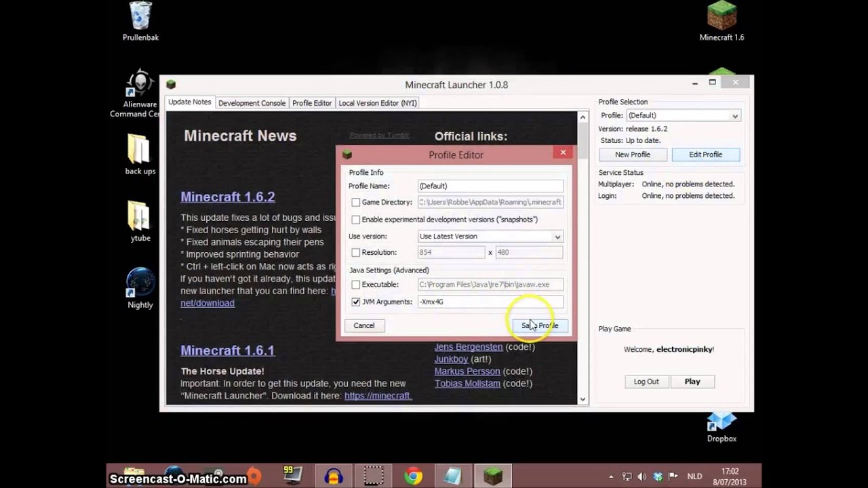Screen dimensions: 868x488
Task: Click Version: release 1.6.2 text
Action: (x=633, y=129)
